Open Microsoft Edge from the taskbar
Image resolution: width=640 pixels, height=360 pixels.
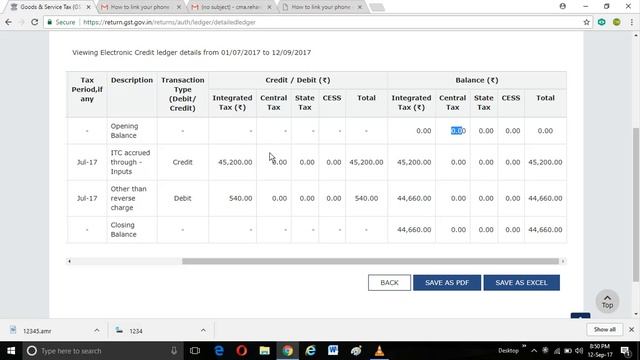pos(219,351)
